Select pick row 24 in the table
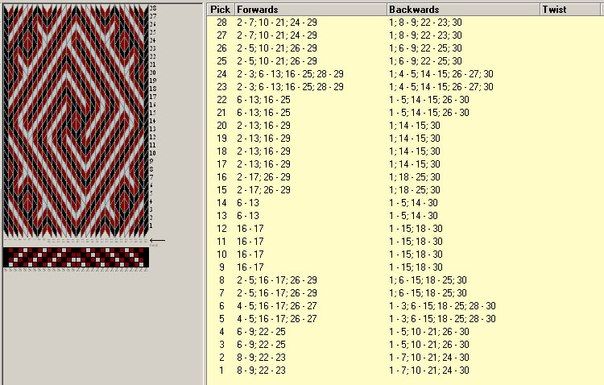604x385 pixels. coord(405,74)
